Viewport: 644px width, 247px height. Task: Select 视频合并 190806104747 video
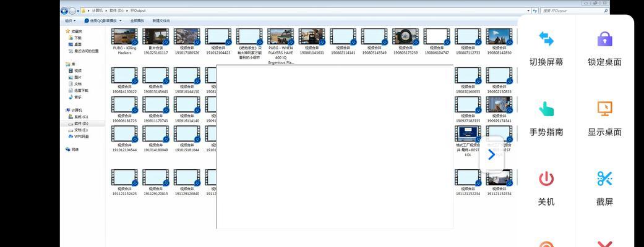point(437,41)
